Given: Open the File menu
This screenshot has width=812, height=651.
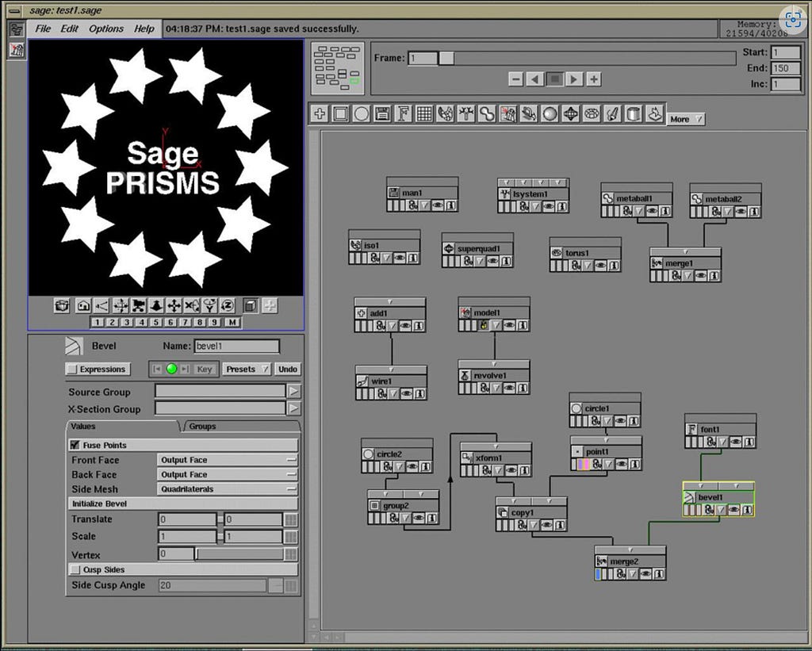Looking at the screenshot, I should 43,29.
